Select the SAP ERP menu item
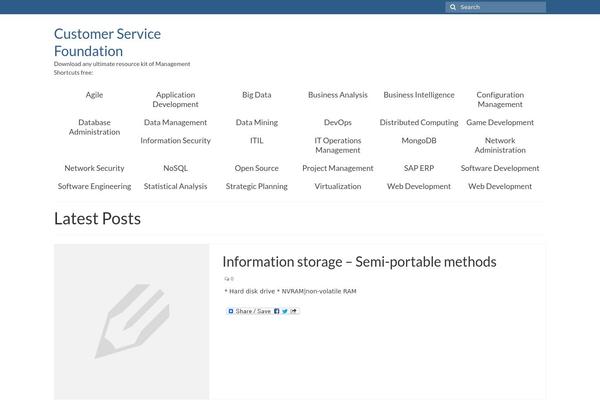This screenshot has height=400, width=600. 419,168
